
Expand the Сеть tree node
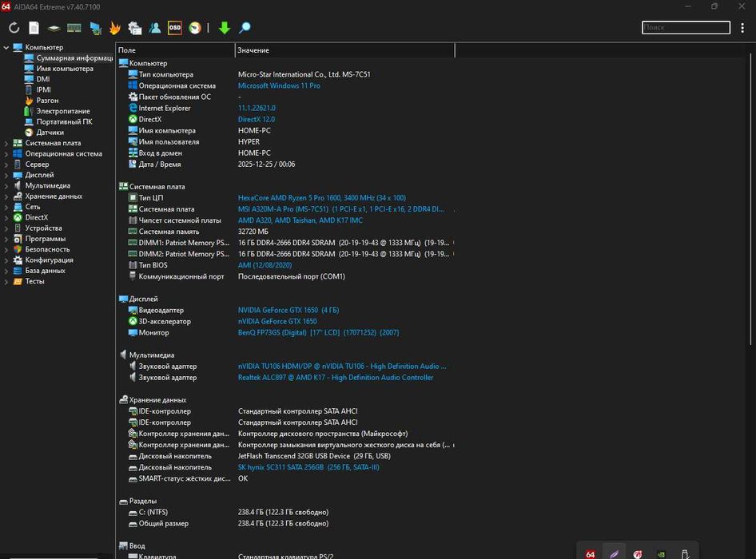(x=6, y=207)
